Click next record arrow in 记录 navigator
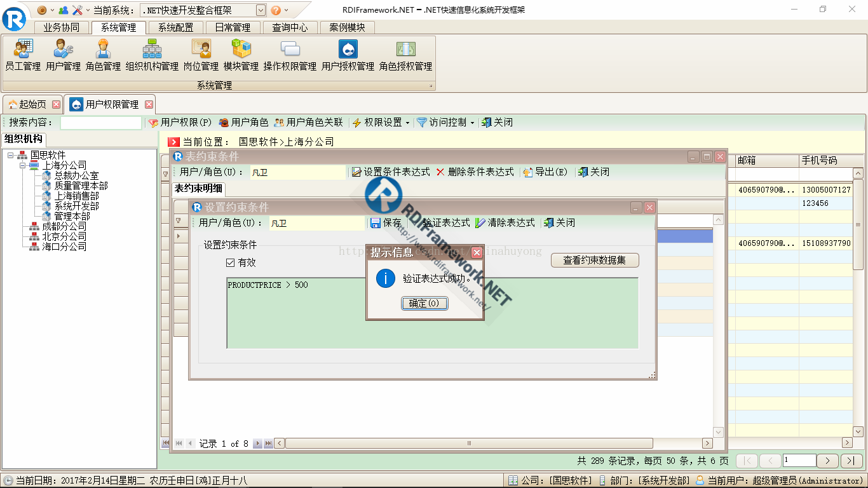 257,444
